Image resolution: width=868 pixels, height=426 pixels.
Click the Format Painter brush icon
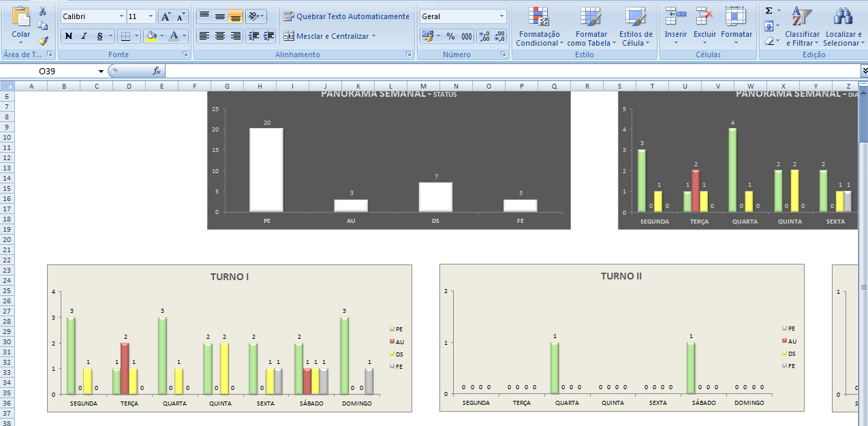43,41
